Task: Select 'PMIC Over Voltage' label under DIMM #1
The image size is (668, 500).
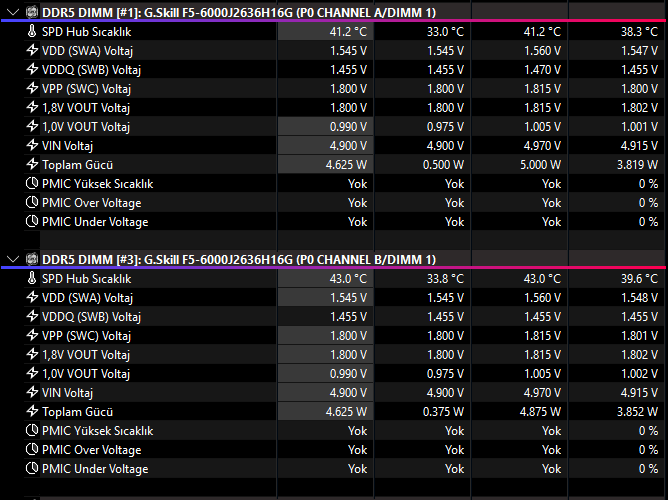Action: 92,203
